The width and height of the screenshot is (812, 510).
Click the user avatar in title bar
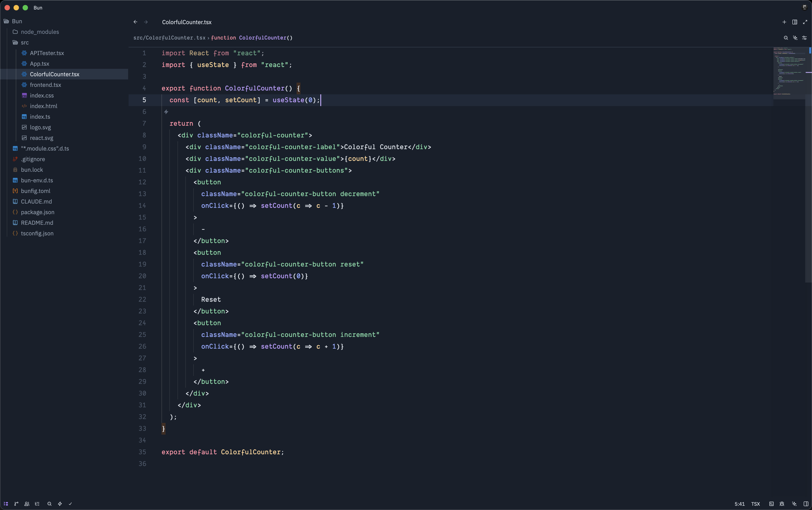coord(805,7)
